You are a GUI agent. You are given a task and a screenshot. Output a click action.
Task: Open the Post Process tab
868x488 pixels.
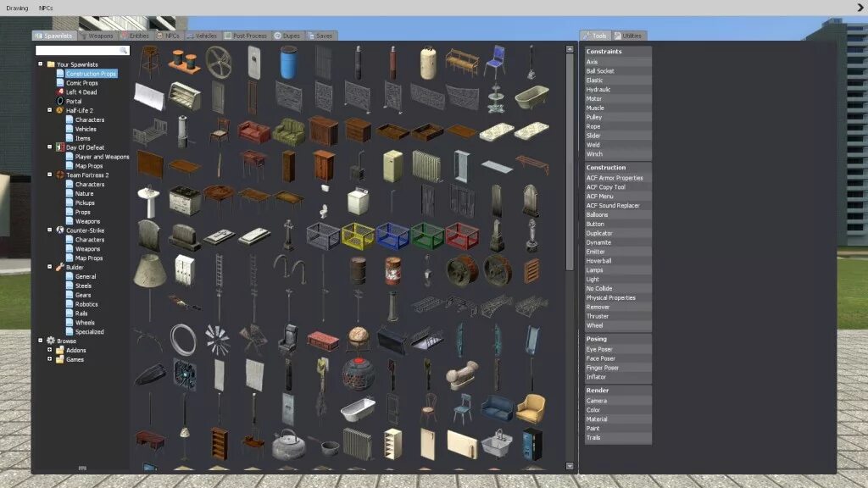pyautogui.click(x=245, y=36)
